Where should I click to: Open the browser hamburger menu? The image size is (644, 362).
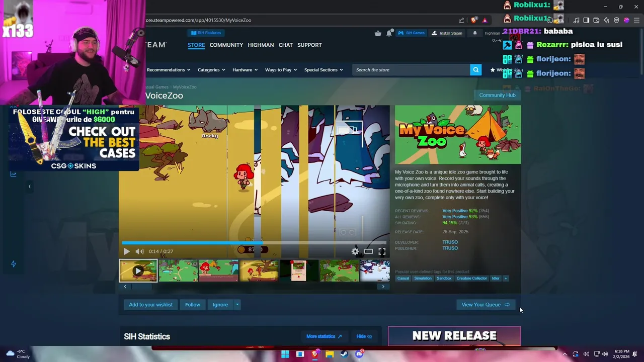pos(636,20)
